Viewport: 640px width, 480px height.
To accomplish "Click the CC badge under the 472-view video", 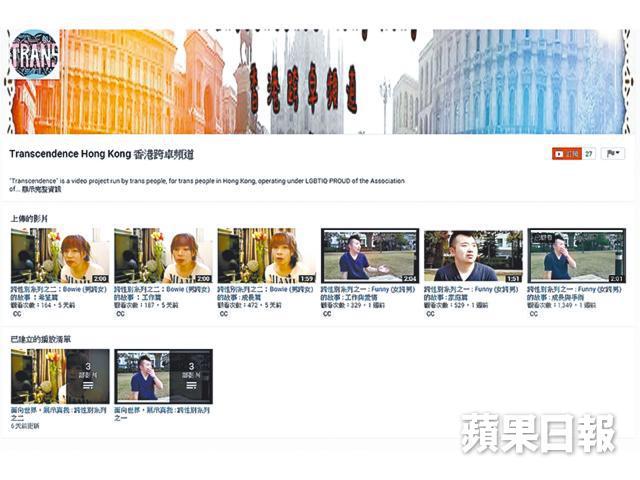I will coord(224,314).
